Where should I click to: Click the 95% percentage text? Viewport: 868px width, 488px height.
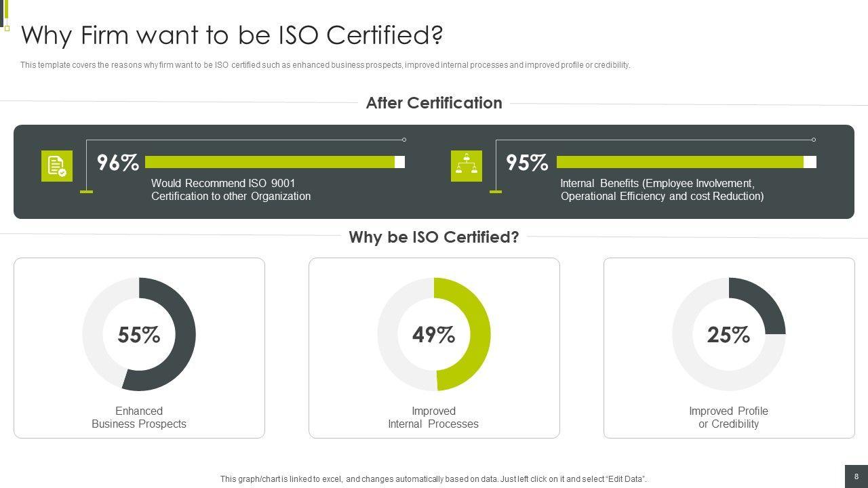coord(527,163)
